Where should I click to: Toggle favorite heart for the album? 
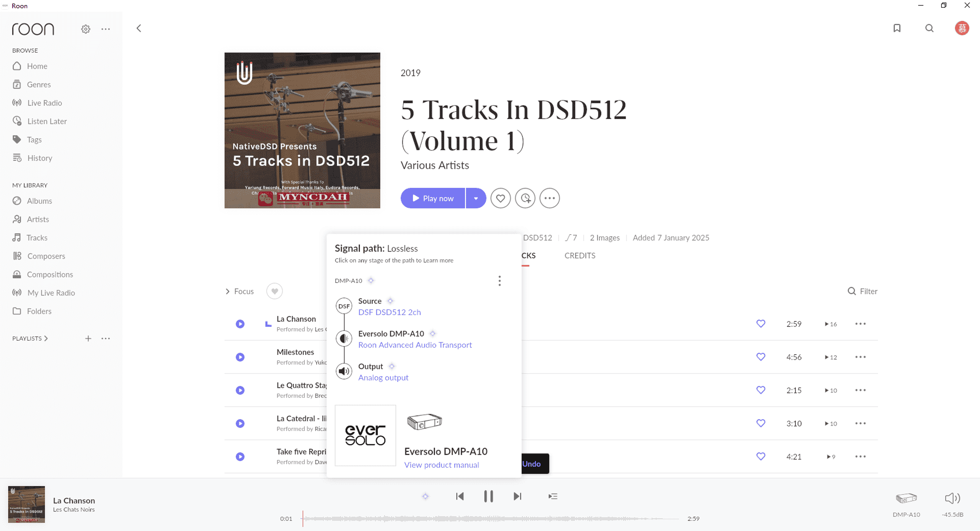pyautogui.click(x=500, y=198)
